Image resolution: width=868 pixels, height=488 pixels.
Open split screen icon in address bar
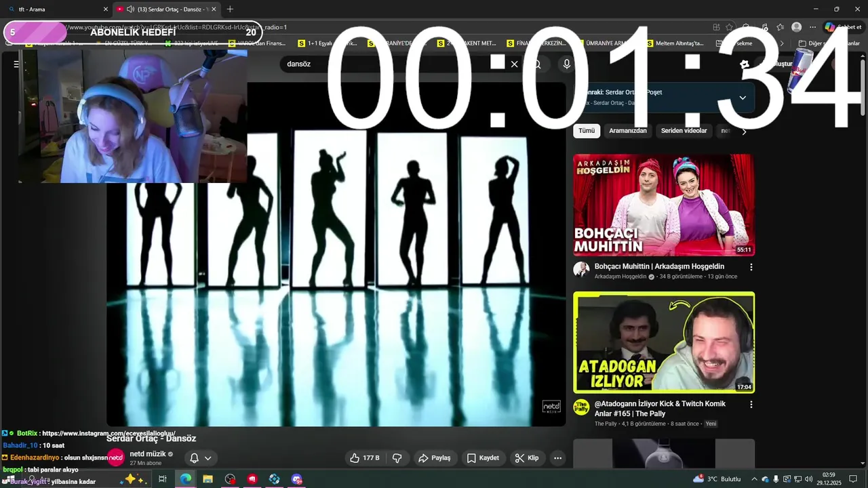(717, 27)
